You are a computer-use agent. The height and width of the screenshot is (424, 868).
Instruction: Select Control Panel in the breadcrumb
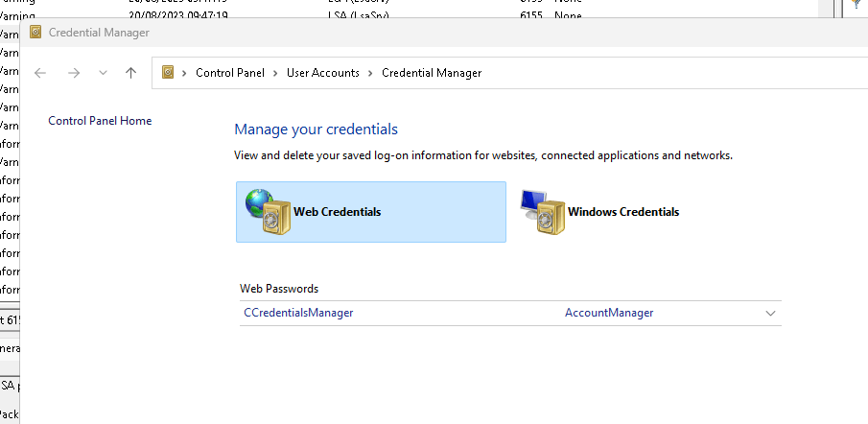[230, 73]
